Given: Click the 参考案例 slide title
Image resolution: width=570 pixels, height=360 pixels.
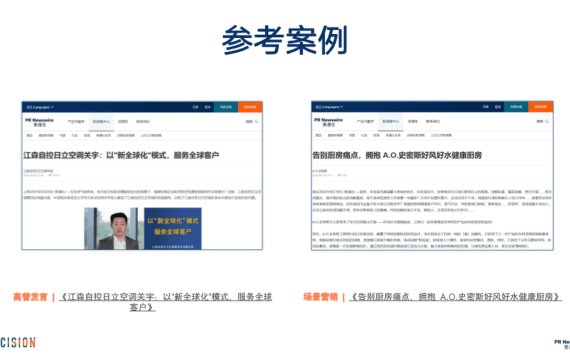Looking at the screenshot, I should point(285,40).
